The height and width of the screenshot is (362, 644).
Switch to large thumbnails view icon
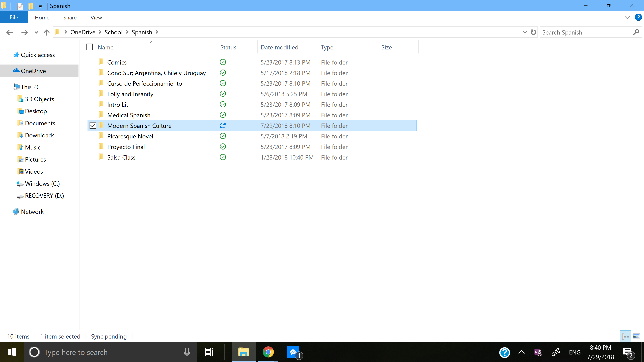[636, 336]
